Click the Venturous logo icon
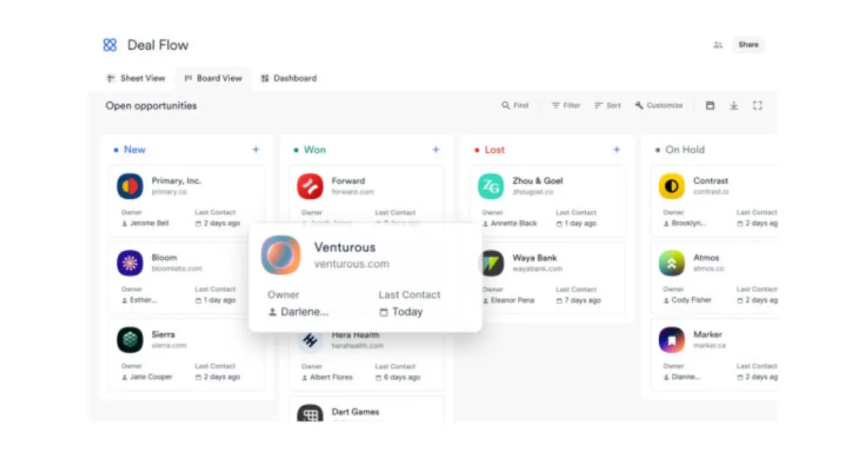868x454 pixels. pos(281,255)
